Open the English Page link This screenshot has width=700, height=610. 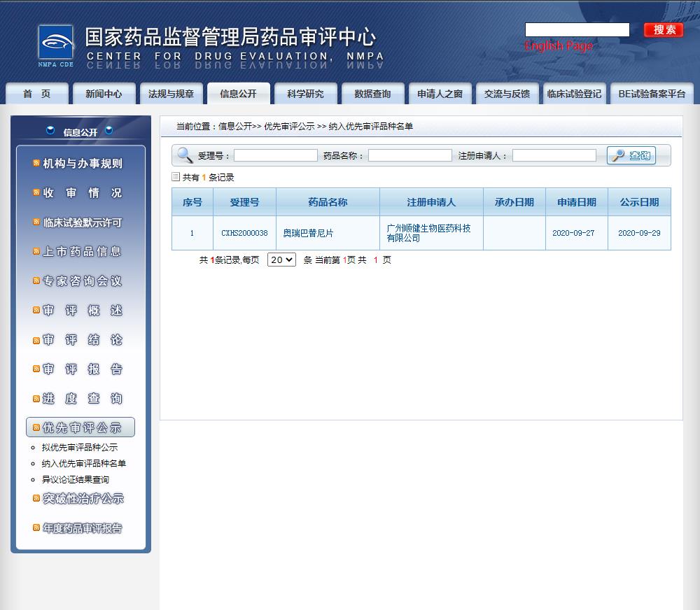coord(559,45)
